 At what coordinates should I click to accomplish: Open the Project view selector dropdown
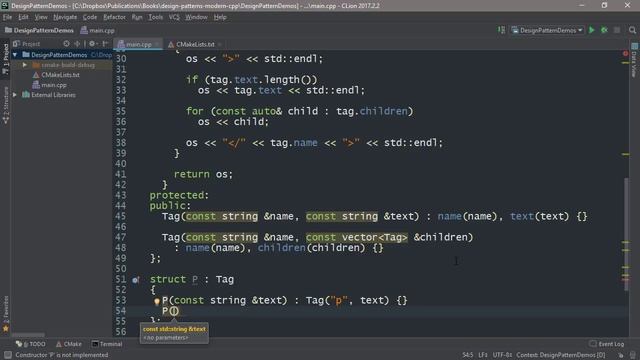[x=27, y=44]
